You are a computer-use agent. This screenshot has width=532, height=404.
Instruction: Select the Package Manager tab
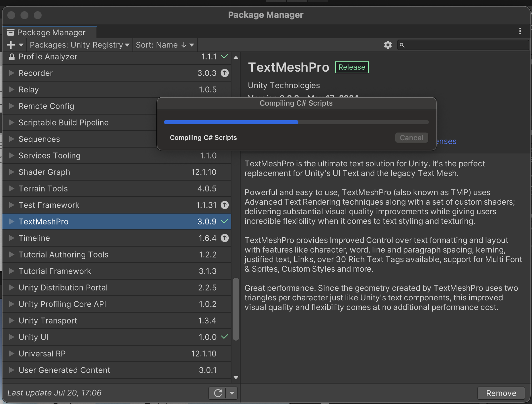pos(50,32)
